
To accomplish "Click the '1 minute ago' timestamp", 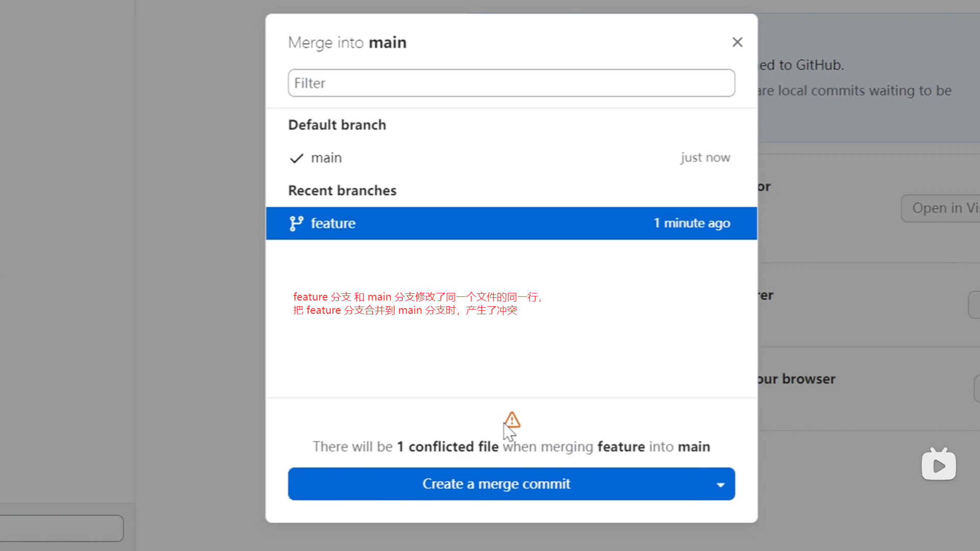I will click(692, 223).
